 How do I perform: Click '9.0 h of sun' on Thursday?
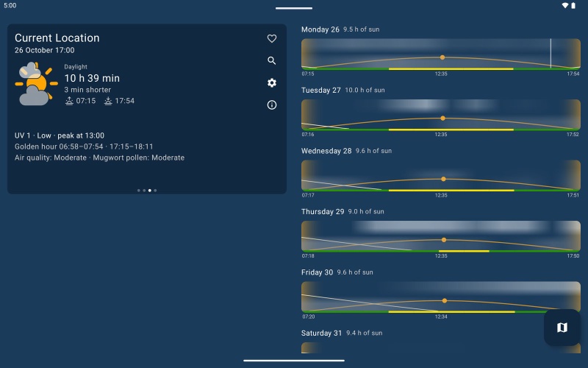pyautogui.click(x=366, y=211)
